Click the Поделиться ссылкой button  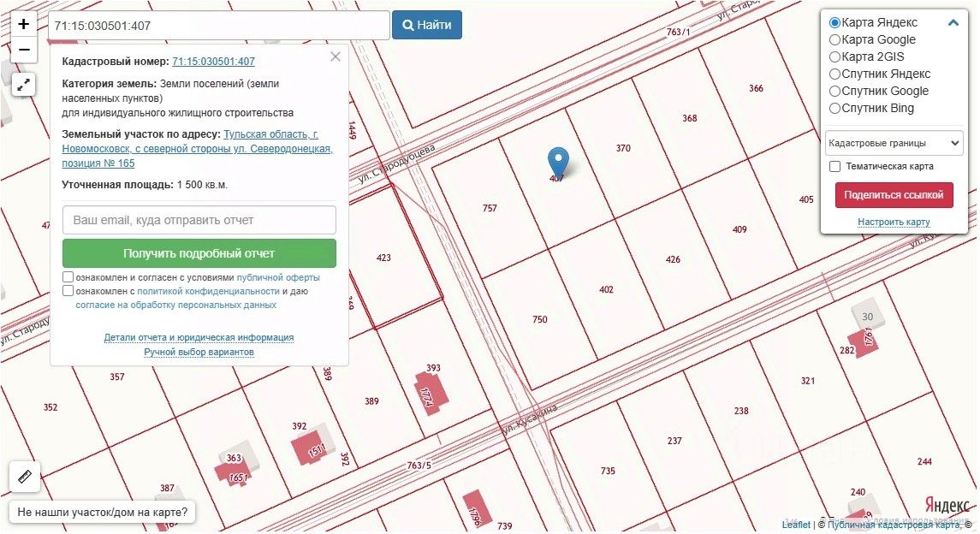click(x=894, y=195)
